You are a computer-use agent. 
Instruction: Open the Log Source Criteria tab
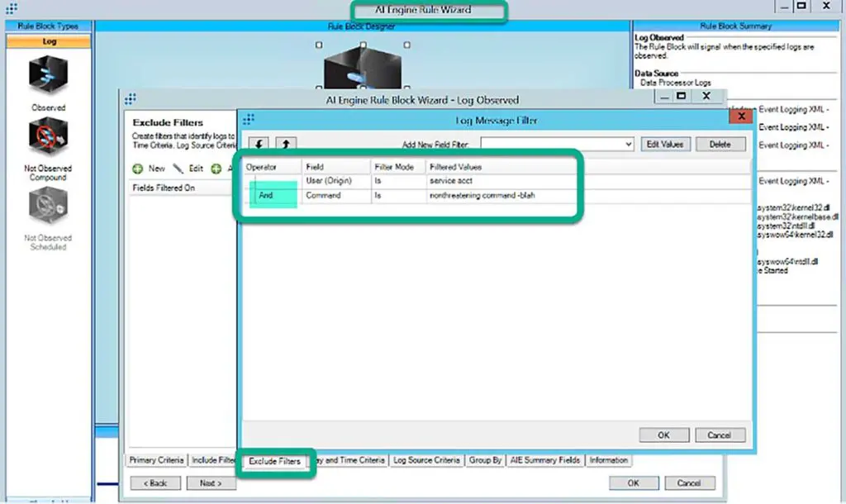tap(426, 460)
